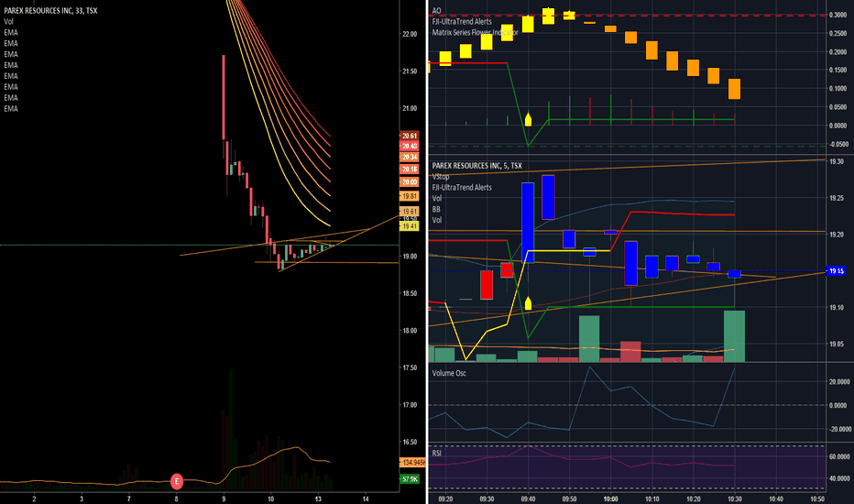Click the 20.34 EMA price tag

pos(410,157)
